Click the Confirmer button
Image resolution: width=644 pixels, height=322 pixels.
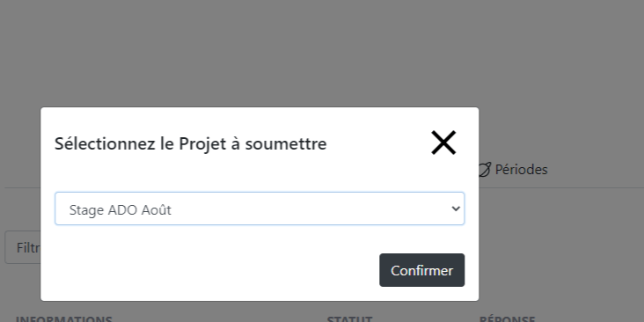point(421,270)
